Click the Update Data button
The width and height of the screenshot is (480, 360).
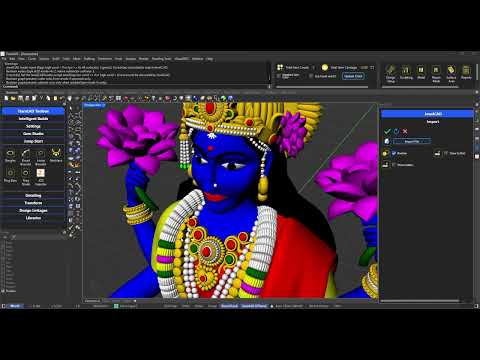[353, 76]
